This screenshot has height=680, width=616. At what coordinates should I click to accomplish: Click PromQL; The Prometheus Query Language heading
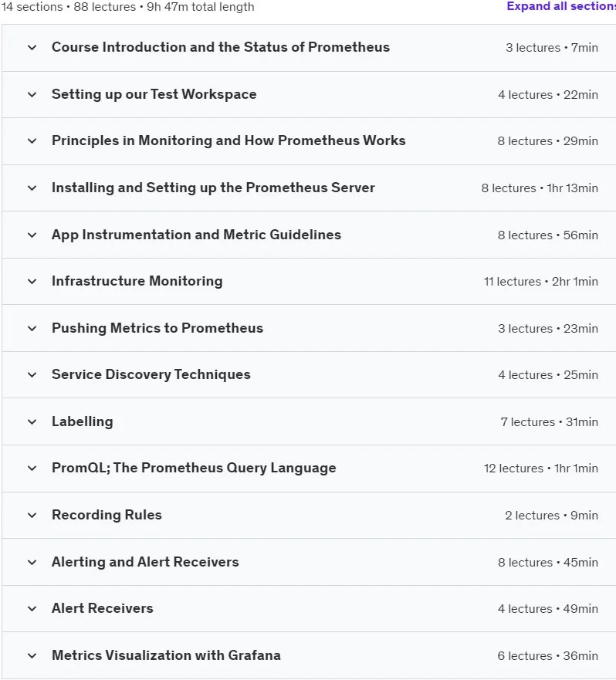(194, 468)
